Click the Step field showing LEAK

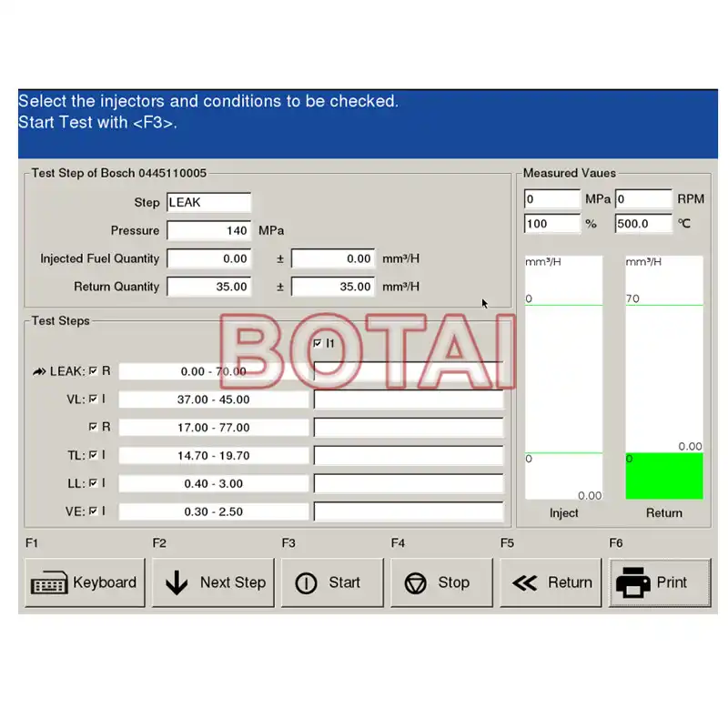[209, 202]
